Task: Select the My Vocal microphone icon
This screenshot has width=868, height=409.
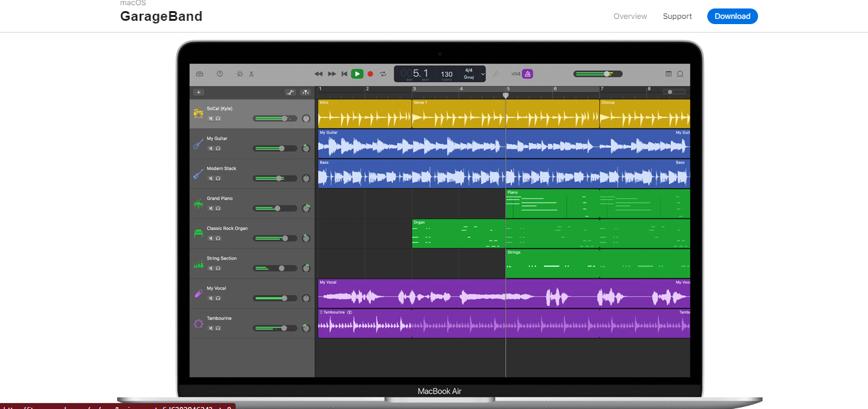Action: [x=198, y=294]
